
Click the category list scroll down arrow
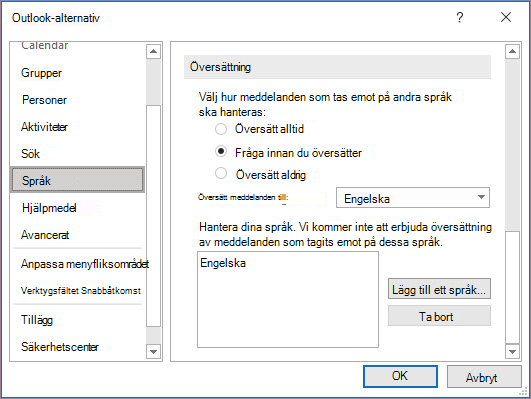pos(153,352)
